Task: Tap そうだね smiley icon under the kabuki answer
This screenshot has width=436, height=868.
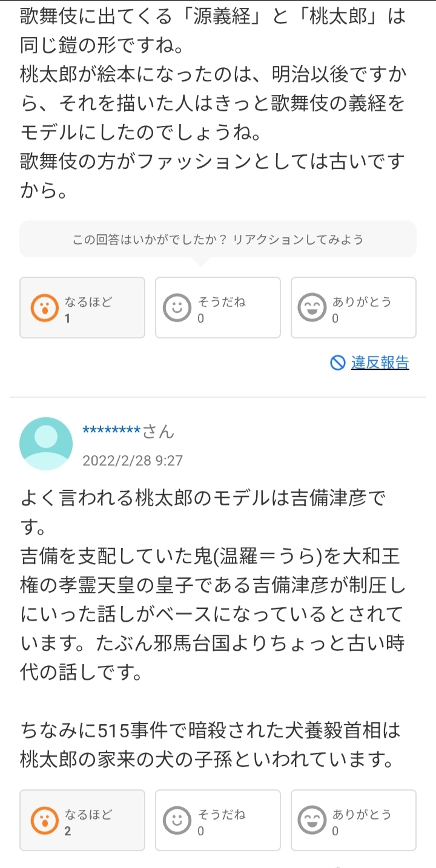Action: pos(177,308)
